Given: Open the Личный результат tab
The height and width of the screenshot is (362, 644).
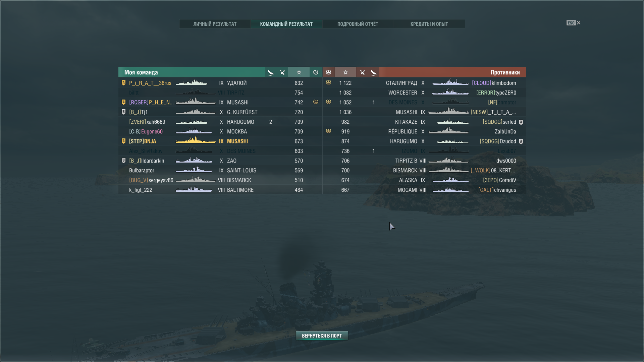Looking at the screenshot, I should 215,24.
